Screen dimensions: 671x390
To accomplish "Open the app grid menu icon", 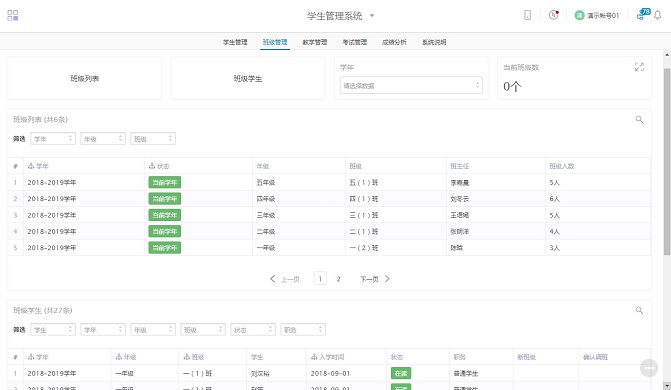I will click(13, 15).
